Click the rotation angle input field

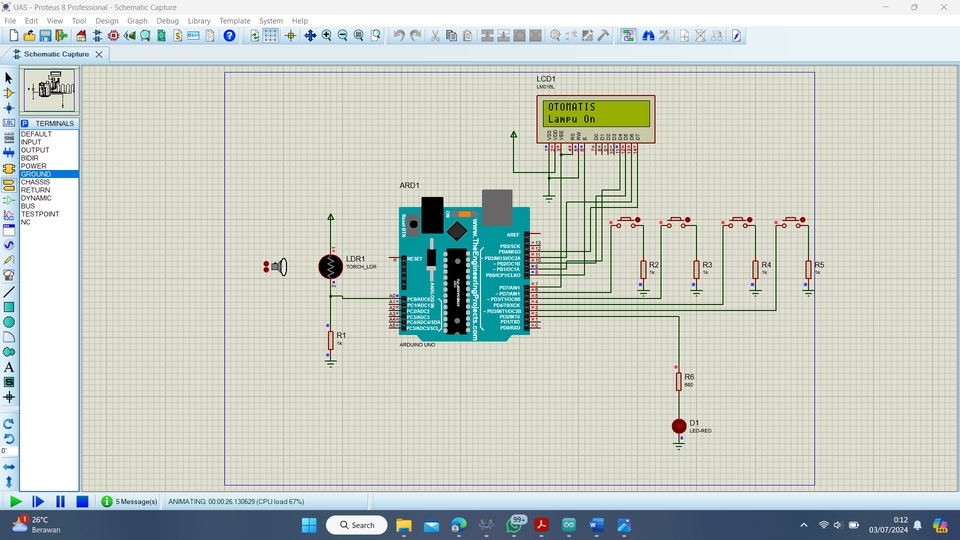pos(9,451)
